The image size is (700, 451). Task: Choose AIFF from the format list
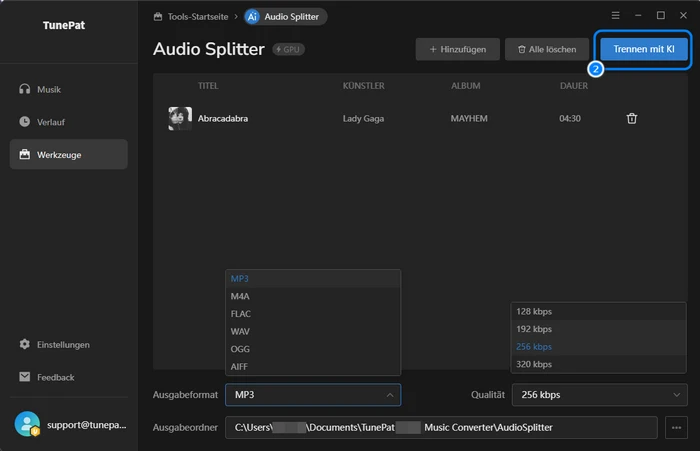click(x=313, y=367)
